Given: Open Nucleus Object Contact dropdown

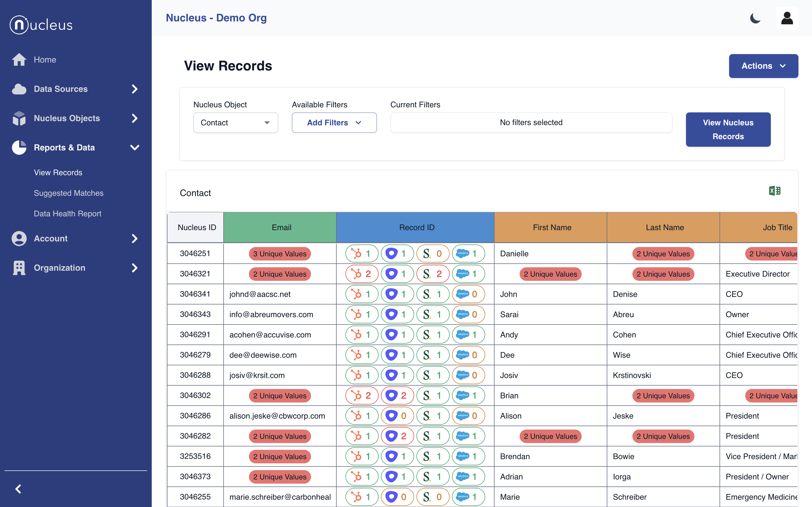Looking at the screenshot, I should point(235,123).
